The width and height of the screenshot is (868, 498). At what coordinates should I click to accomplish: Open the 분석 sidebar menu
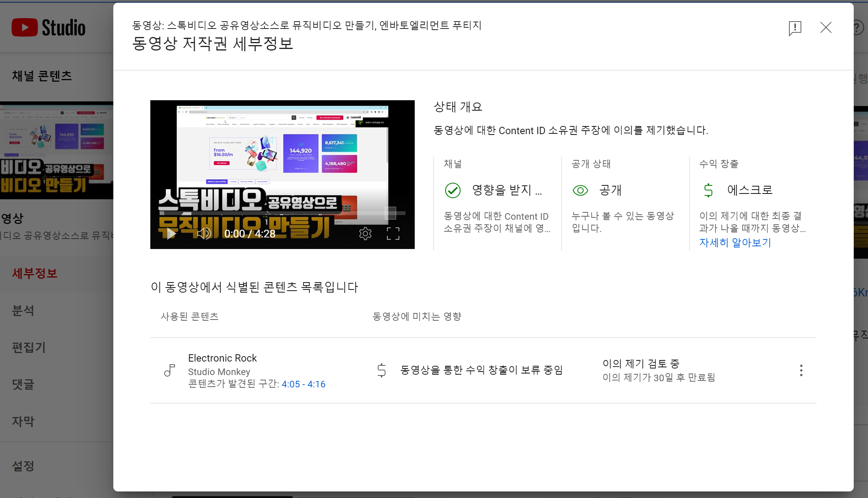tap(23, 311)
